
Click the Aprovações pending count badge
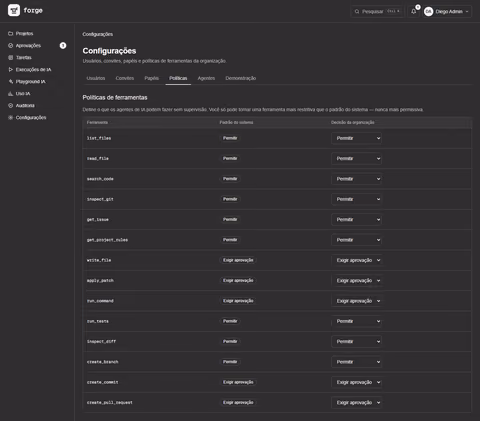(63, 45)
